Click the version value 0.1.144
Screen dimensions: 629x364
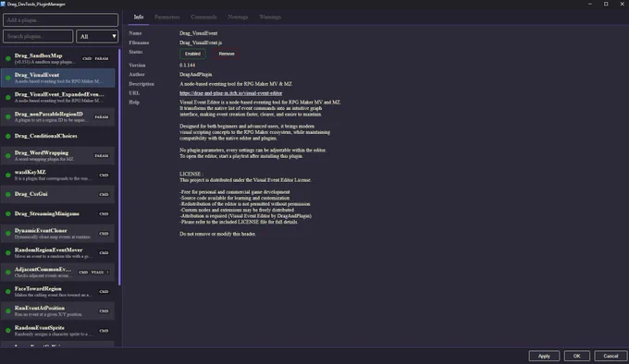(188, 65)
